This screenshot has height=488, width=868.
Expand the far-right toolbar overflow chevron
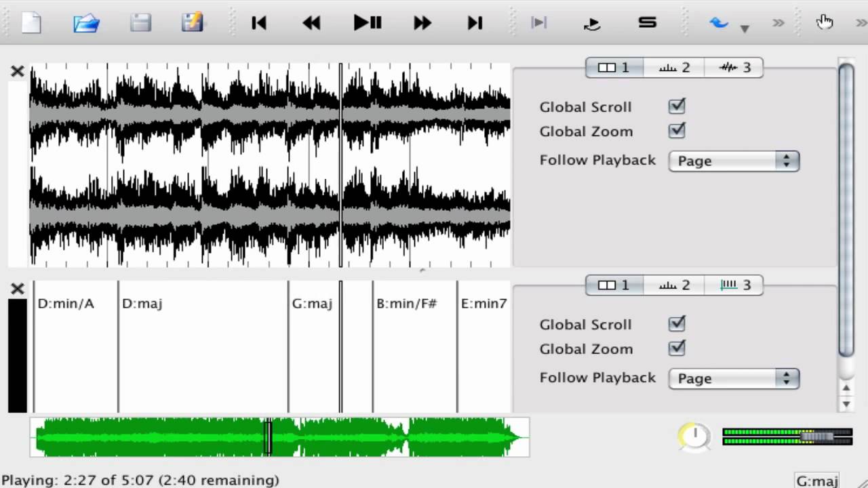861,23
